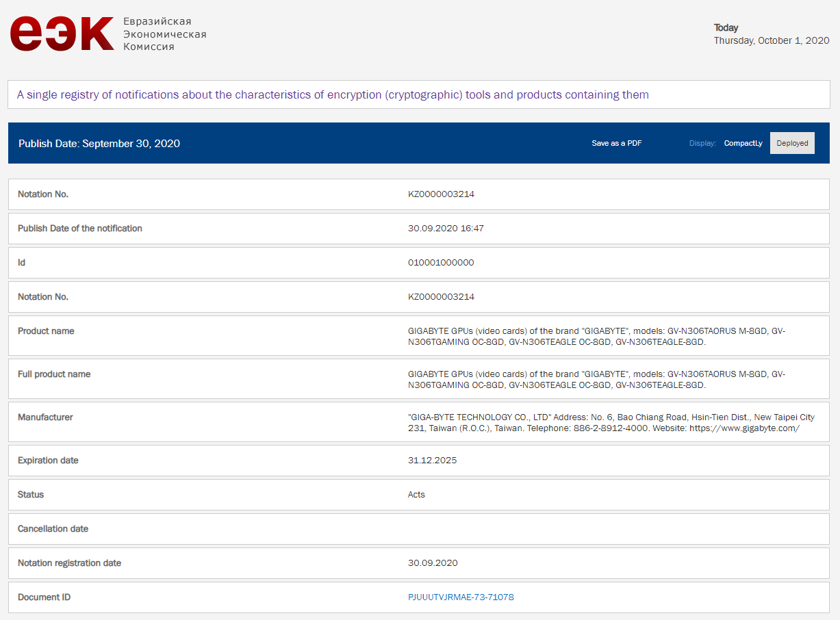840x620 pixels.
Task: Click Save as a PDF link
Action: coord(617,143)
